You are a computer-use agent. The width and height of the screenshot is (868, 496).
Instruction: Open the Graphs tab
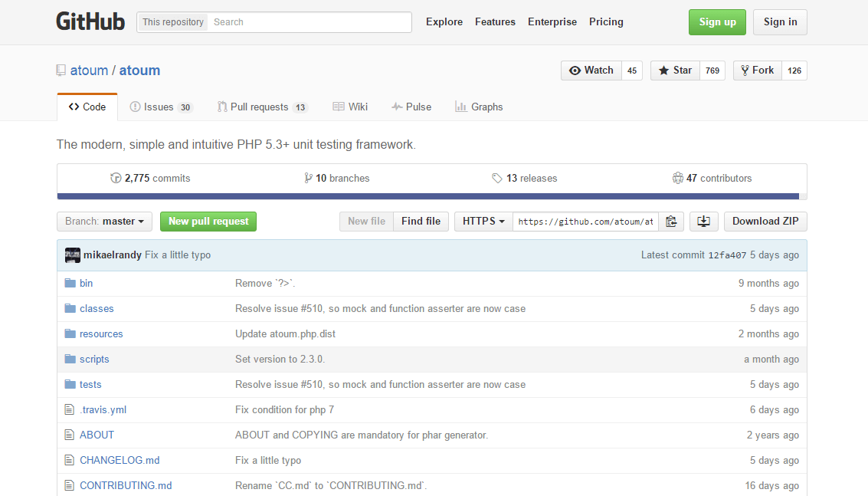(x=479, y=107)
